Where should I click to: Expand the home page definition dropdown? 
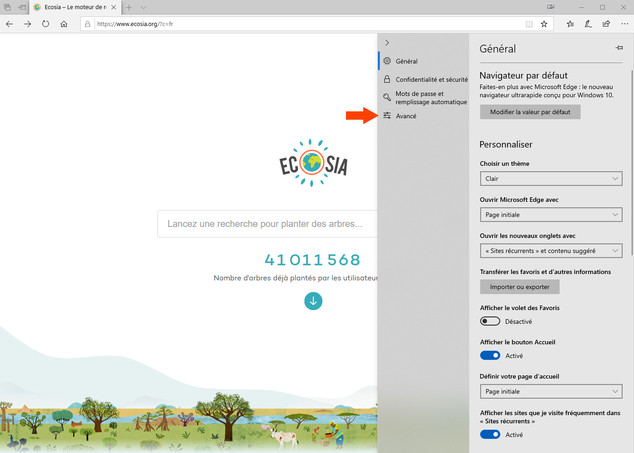pyautogui.click(x=551, y=391)
